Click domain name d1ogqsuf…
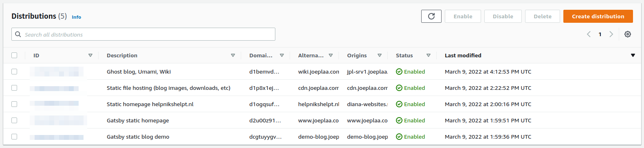The height and width of the screenshot is (148, 644). coord(264,104)
